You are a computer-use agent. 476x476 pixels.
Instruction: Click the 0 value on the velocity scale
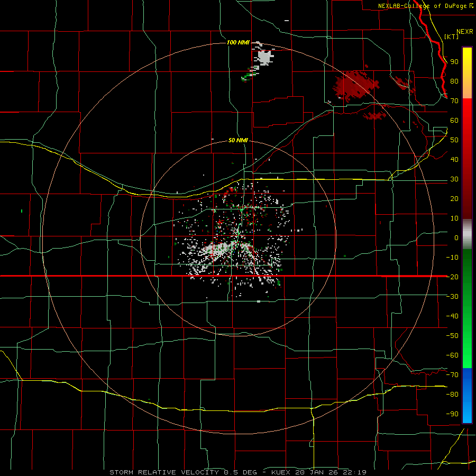(x=456, y=237)
